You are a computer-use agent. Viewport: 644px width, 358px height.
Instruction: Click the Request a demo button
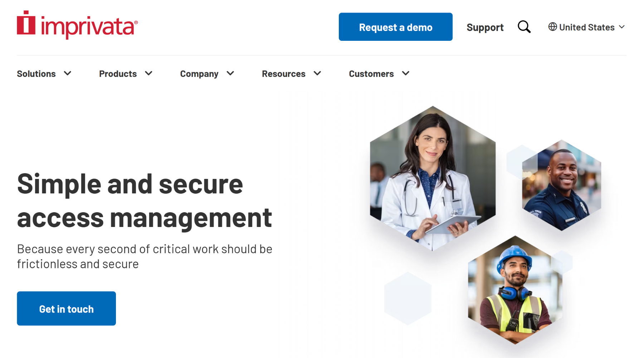pos(395,27)
